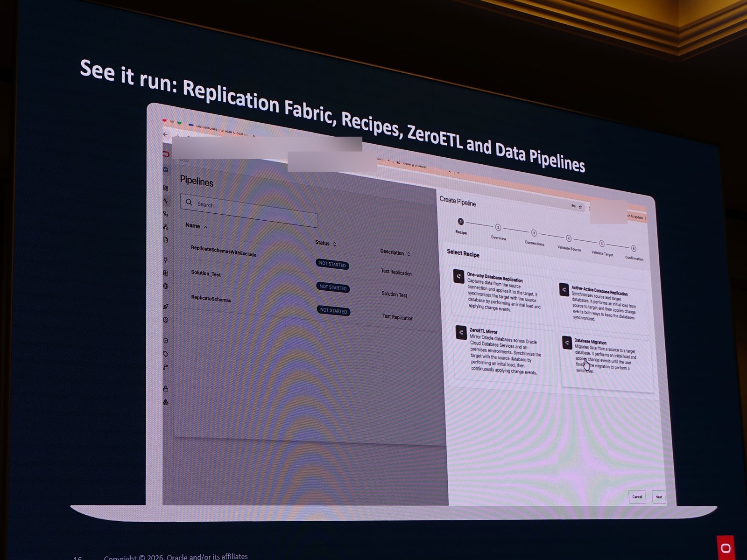Go to step 3 Connections
This screenshot has width=747, height=560.
534,237
